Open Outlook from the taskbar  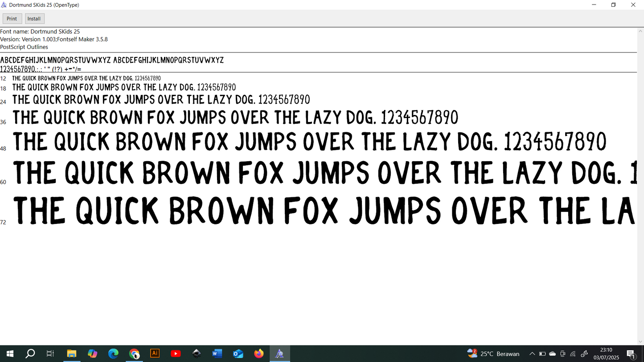pos(238,354)
